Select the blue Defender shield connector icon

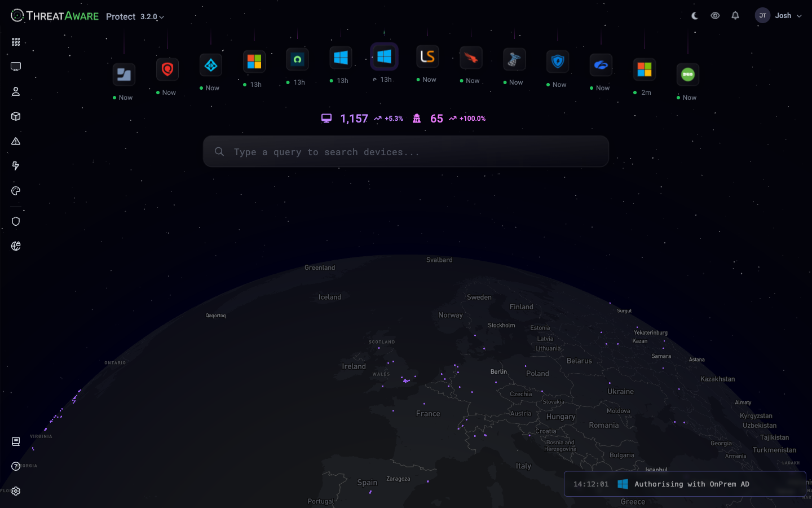tap(558, 62)
